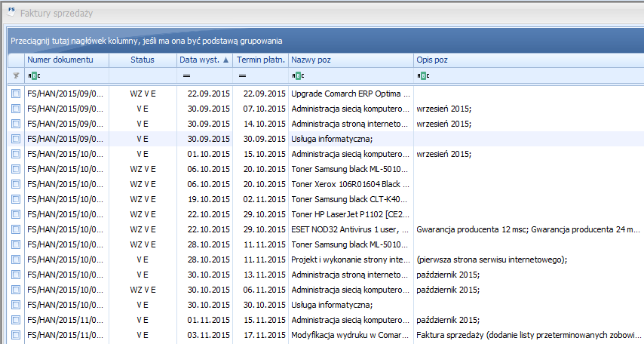Select the (pierwsza strona serwisu internetowego) description
Screen dimensions: 644x344
[529, 260]
